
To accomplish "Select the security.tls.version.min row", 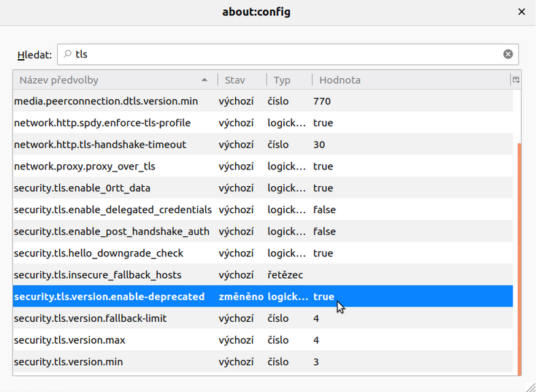I will [68, 361].
